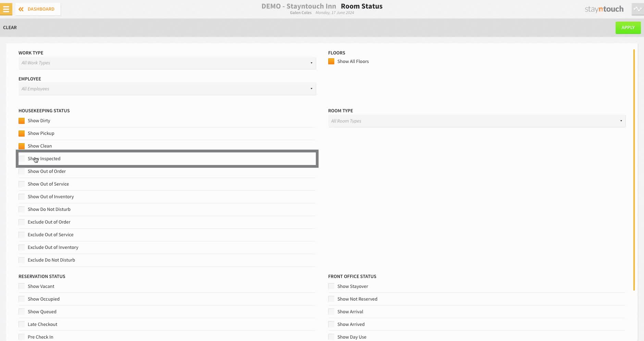Check Exclude Do Not Disturb
This screenshot has height=341, width=644.
coord(22,260)
